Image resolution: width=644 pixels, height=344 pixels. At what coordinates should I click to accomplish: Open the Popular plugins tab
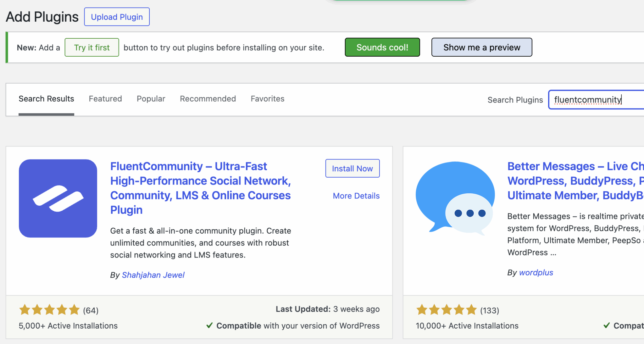pos(151,99)
